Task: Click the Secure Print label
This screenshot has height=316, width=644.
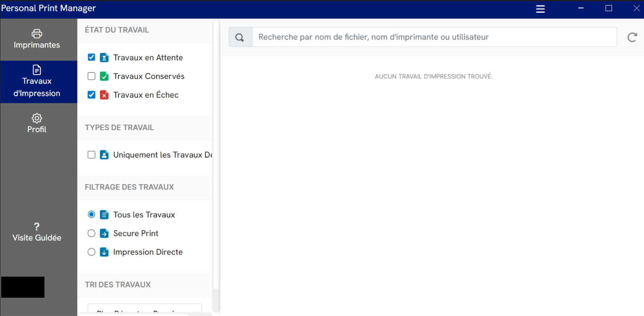Action: pos(136,233)
